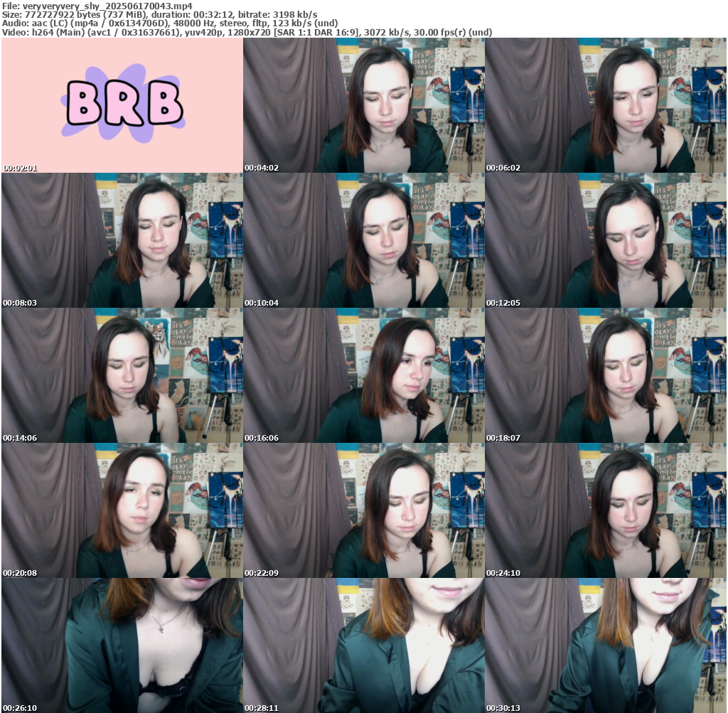Select the last thumbnail at 00:30:13

point(605,645)
